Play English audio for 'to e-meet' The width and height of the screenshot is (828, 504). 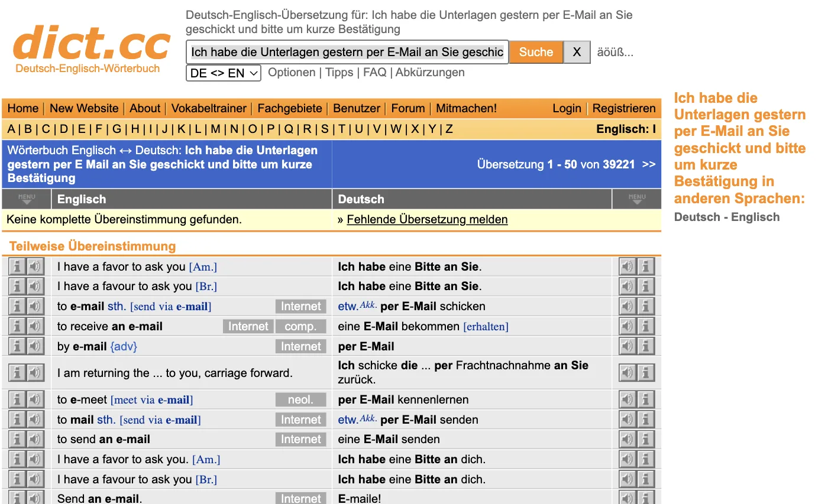tap(35, 400)
